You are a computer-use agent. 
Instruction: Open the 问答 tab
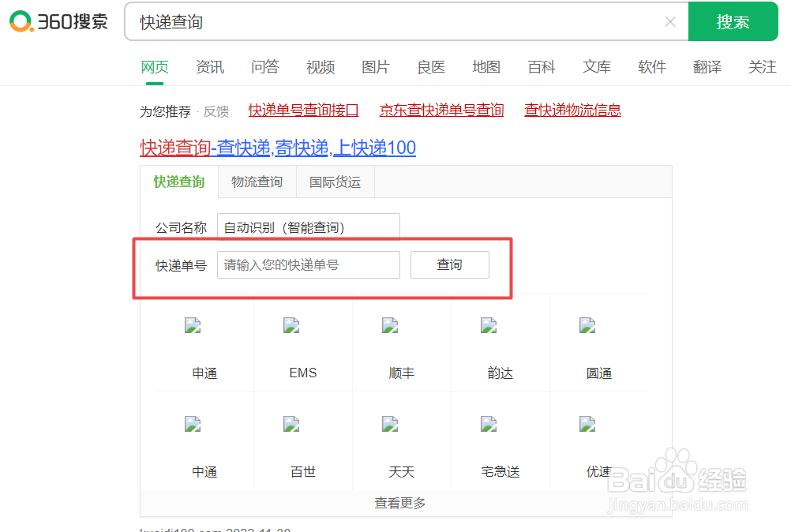tap(264, 66)
